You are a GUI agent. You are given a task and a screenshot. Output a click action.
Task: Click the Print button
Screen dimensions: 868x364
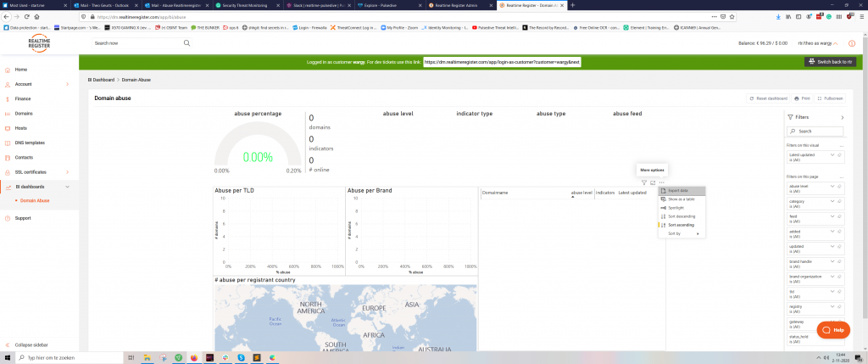(x=802, y=98)
